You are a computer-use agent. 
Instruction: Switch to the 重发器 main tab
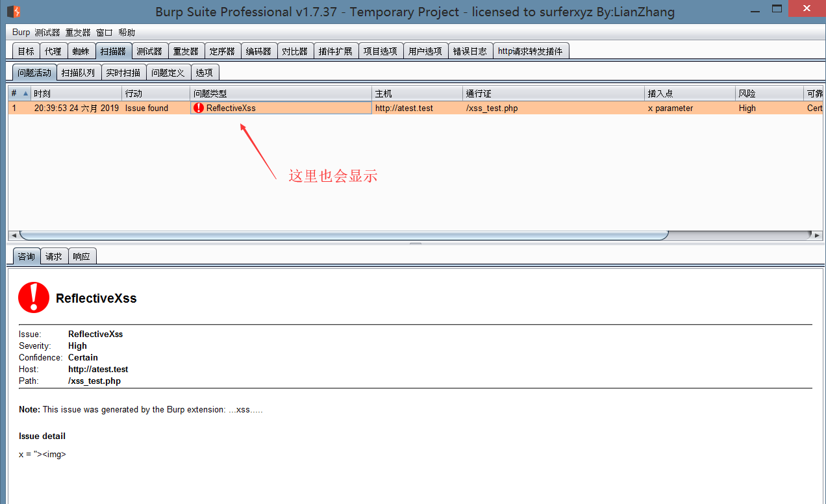[x=186, y=51]
